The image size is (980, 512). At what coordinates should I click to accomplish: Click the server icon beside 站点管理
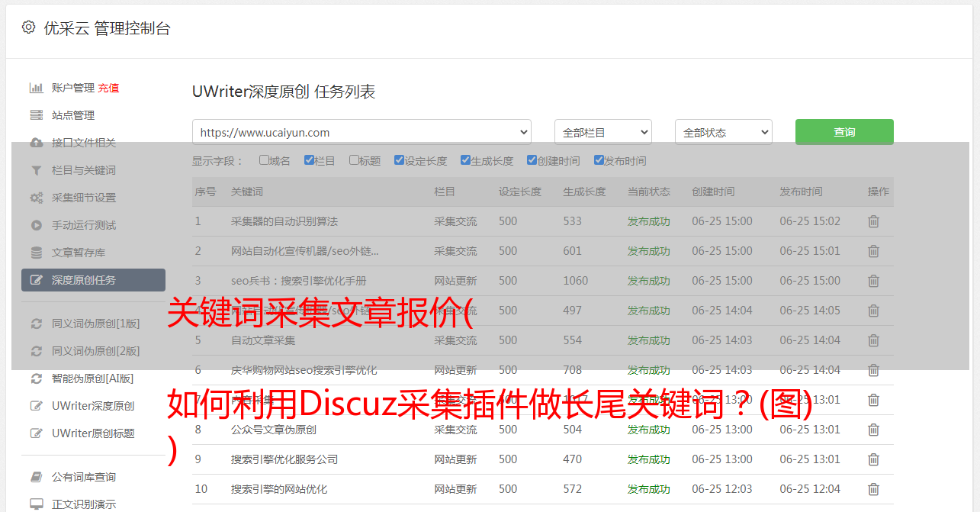pyautogui.click(x=36, y=115)
